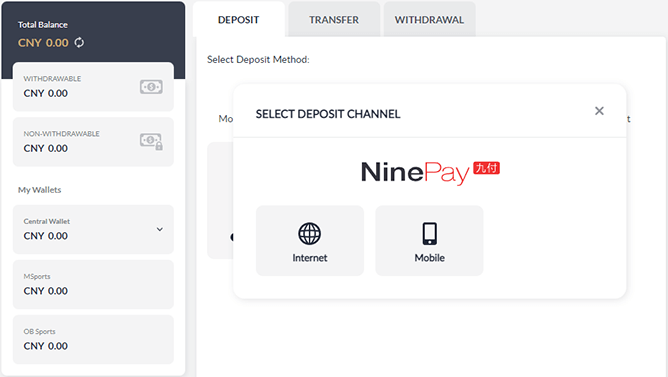Screen dimensions: 668x377
Task: Open the Central Wallet card
Action: click(x=93, y=229)
